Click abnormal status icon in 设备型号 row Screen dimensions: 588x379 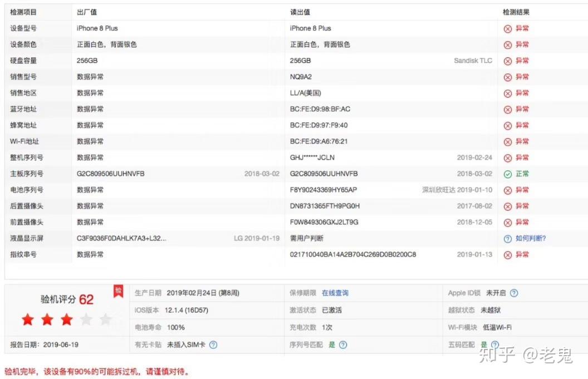507,29
